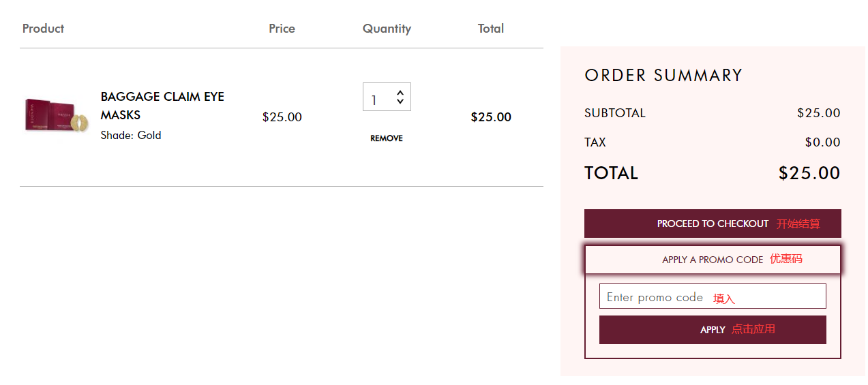The height and width of the screenshot is (385, 868).
Task: Click the Quantity column header
Action: click(387, 29)
